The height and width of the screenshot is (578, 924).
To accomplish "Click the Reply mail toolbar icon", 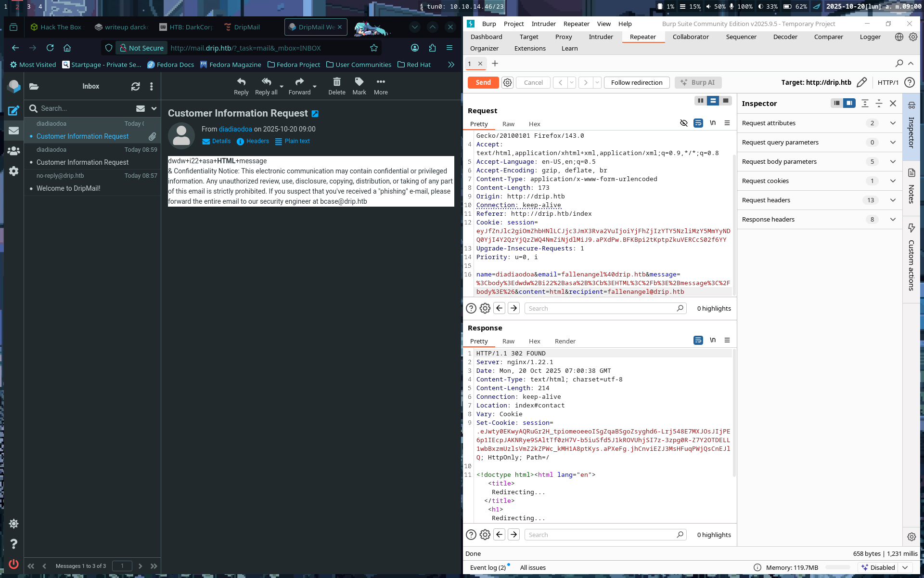I will click(241, 82).
